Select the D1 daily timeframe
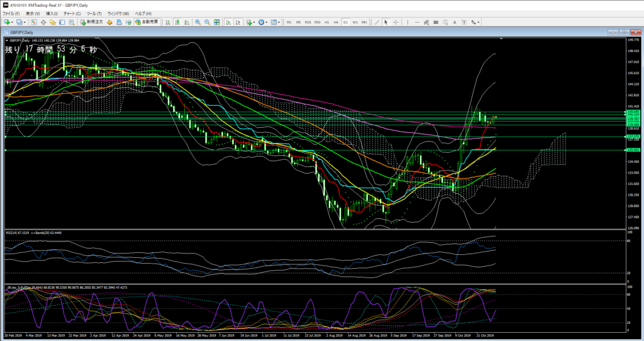This screenshot has width=644, height=341. 345,22
